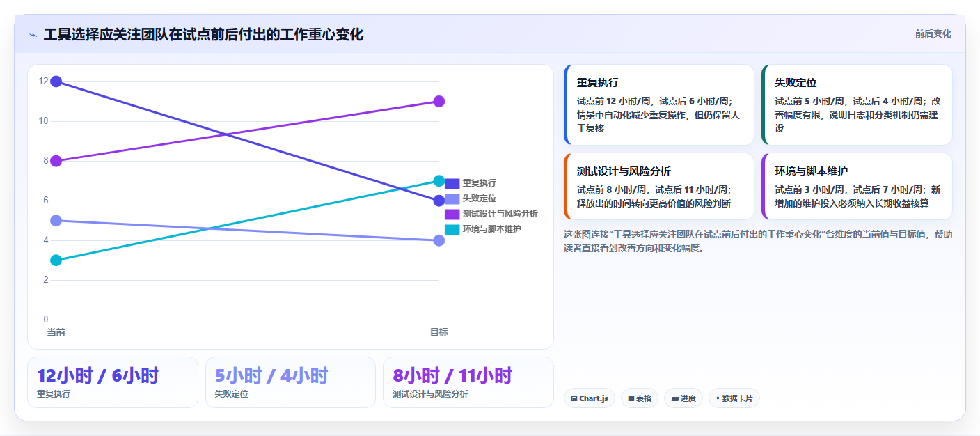
Task: Open the 重复执行 info card
Action: pyautogui.click(x=659, y=104)
